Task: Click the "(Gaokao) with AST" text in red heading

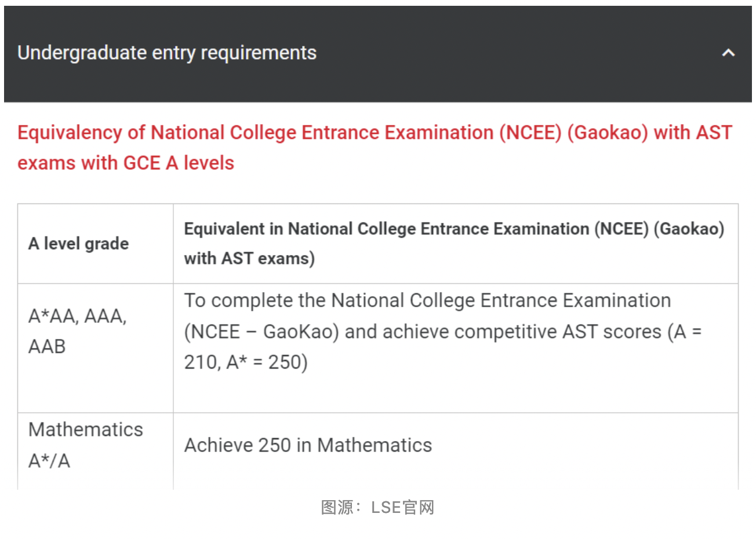Action: (649, 133)
